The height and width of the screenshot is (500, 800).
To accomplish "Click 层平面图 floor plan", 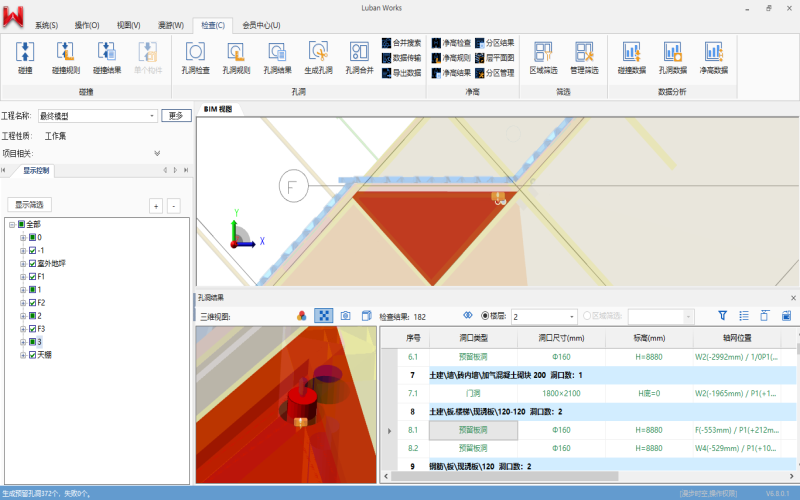I will click(495, 58).
